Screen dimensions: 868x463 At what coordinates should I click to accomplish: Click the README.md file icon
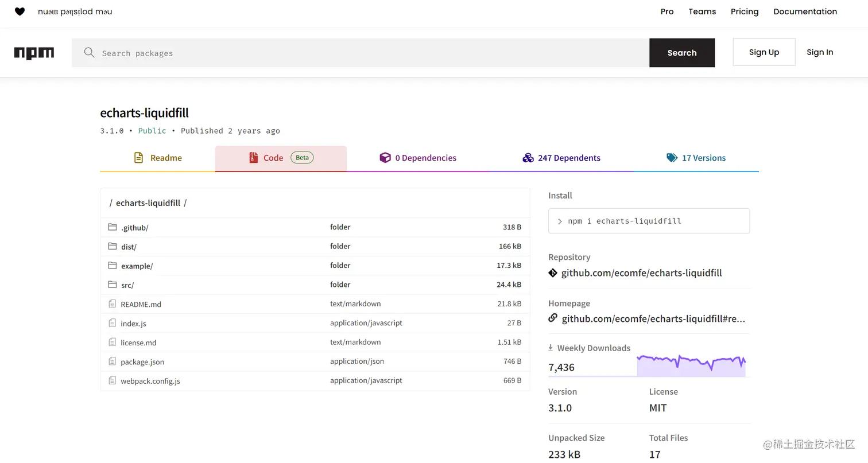click(x=113, y=304)
